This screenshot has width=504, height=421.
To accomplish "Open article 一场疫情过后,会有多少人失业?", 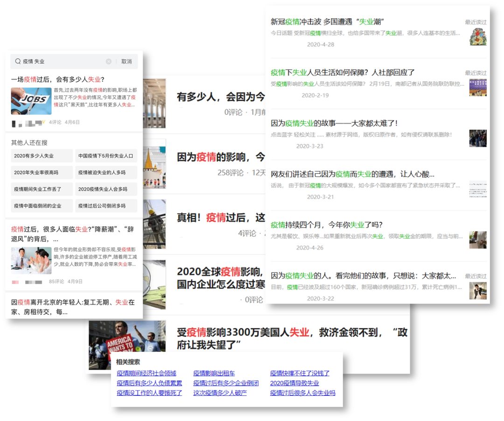I will (58, 79).
